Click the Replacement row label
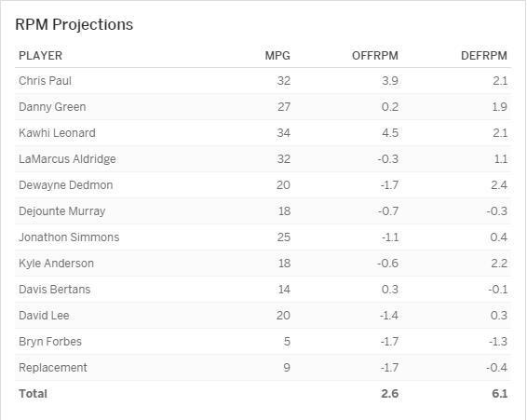527x420 pixels. [x=53, y=368]
